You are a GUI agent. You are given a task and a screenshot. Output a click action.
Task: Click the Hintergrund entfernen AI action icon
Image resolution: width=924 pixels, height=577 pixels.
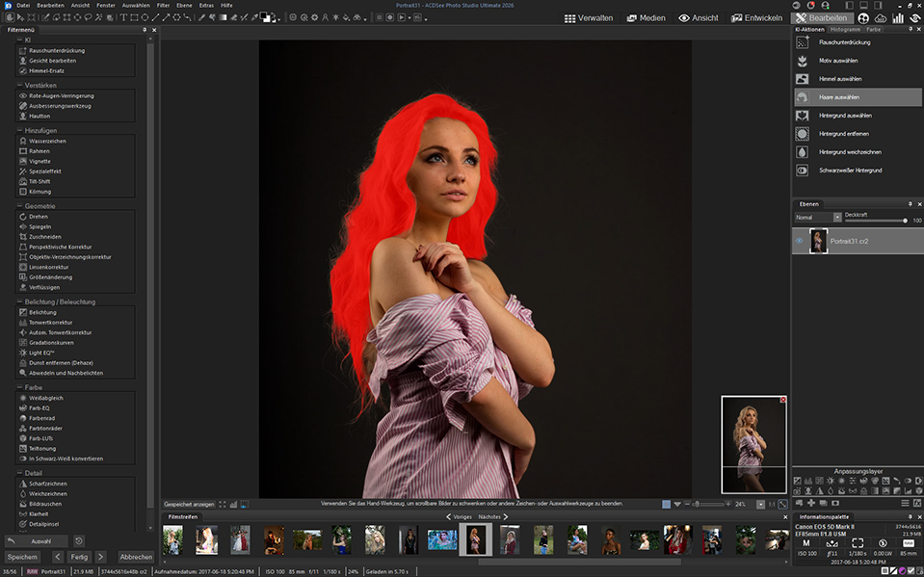pos(802,134)
